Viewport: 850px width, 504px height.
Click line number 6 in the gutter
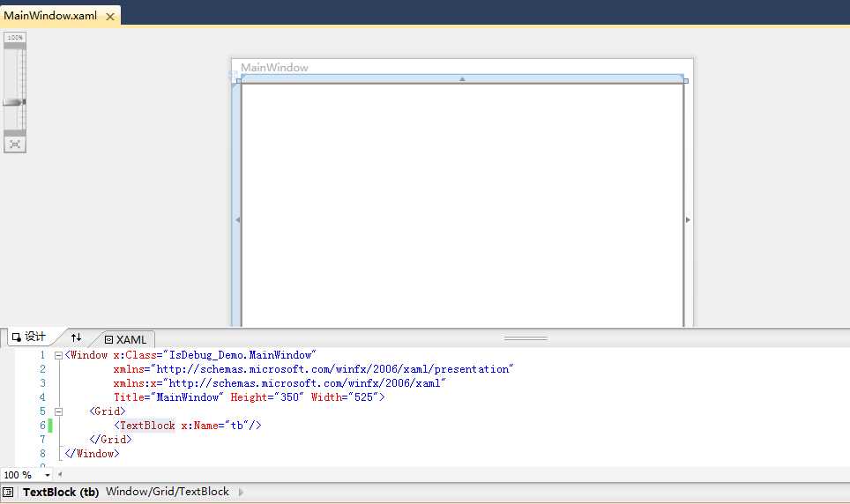(x=42, y=426)
